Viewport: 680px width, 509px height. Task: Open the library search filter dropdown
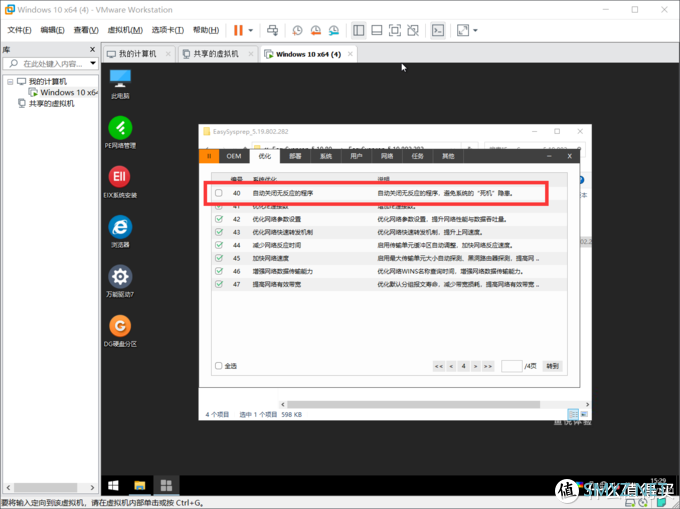pyautogui.click(x=93, y=63)
